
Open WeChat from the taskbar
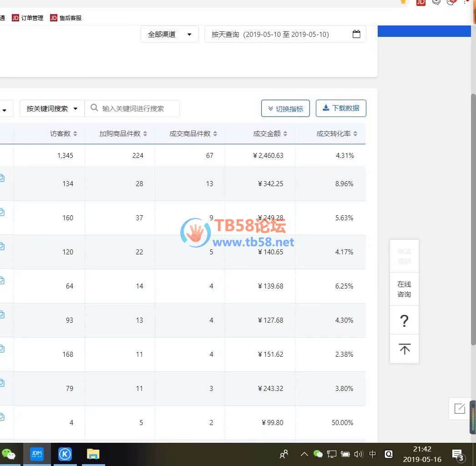tap(8, 454)
